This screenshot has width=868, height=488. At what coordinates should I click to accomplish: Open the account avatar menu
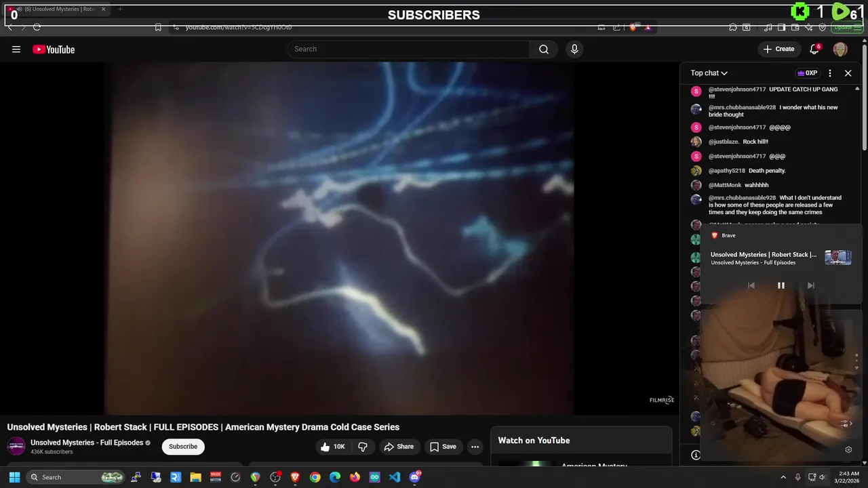click(840, 49)
